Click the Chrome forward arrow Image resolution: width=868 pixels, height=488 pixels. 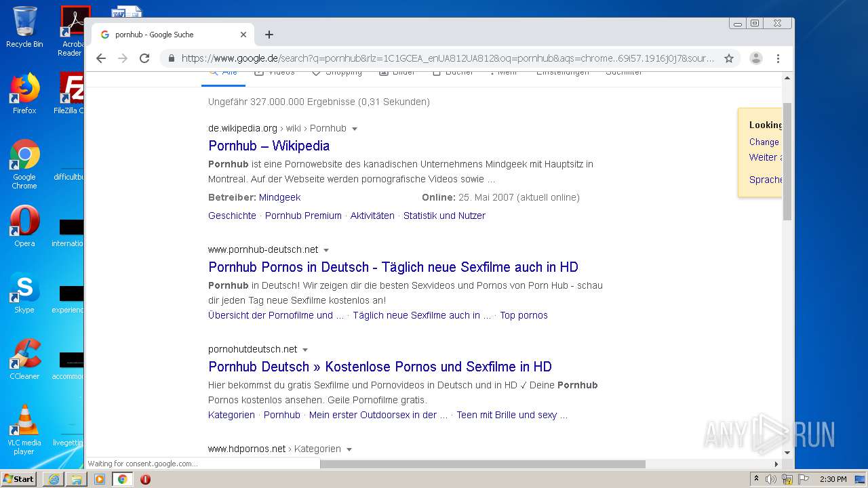[123, 58]
